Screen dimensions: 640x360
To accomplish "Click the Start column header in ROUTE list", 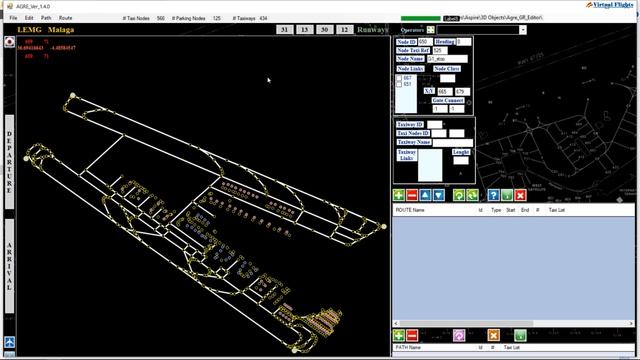I will coord(511,210).
